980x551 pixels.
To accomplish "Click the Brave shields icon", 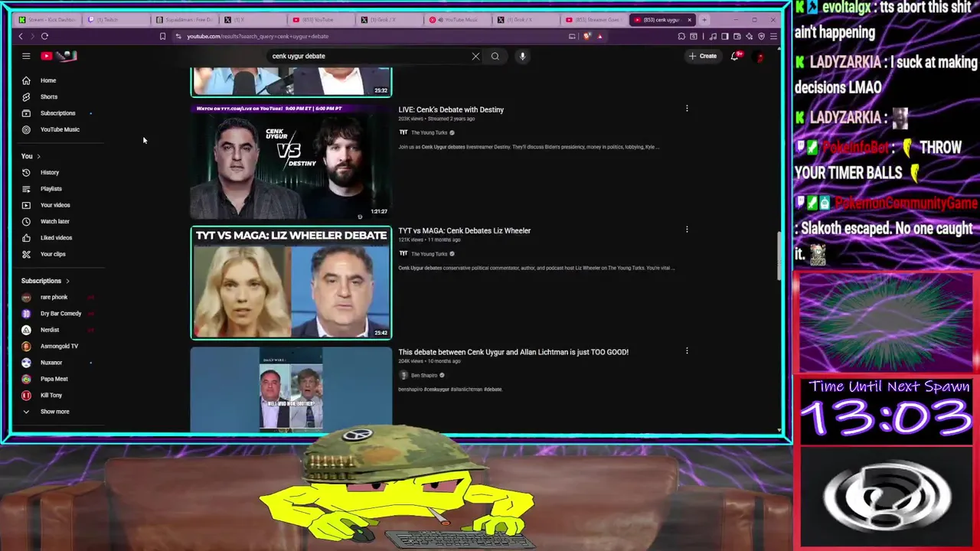I will tap(587, 36).
